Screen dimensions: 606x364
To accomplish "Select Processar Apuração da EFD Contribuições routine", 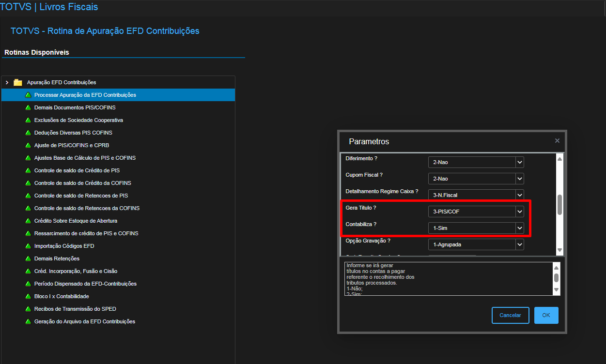I will [118, 95].
